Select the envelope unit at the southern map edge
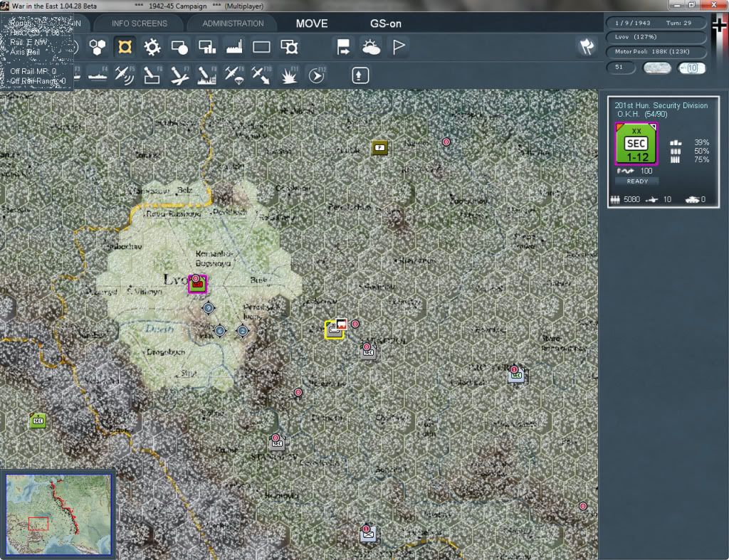 coord(368,533)
